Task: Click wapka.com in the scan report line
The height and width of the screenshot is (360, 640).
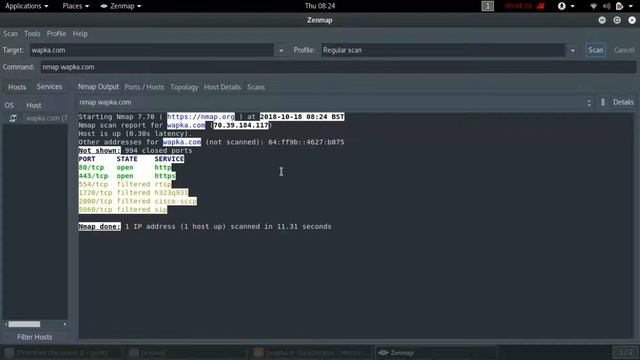Action: [186, 125]
